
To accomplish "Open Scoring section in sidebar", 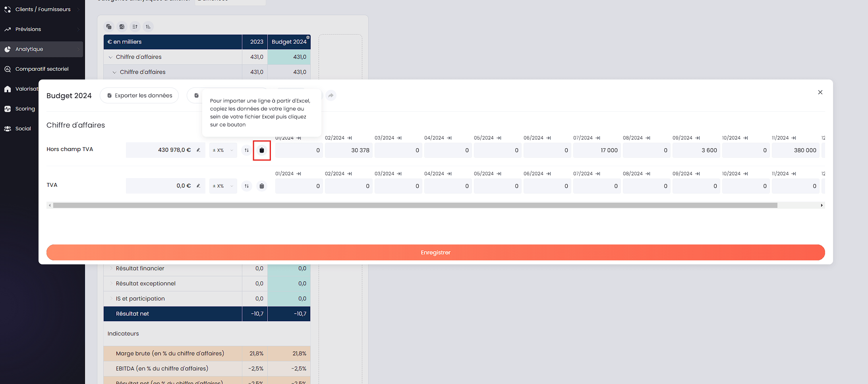I will coord(25,109).
